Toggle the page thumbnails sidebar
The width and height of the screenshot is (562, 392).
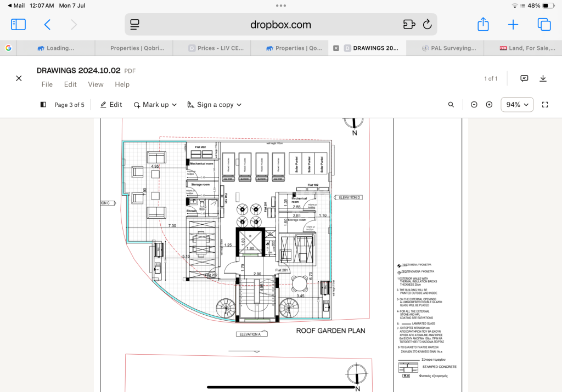(43, 105)
